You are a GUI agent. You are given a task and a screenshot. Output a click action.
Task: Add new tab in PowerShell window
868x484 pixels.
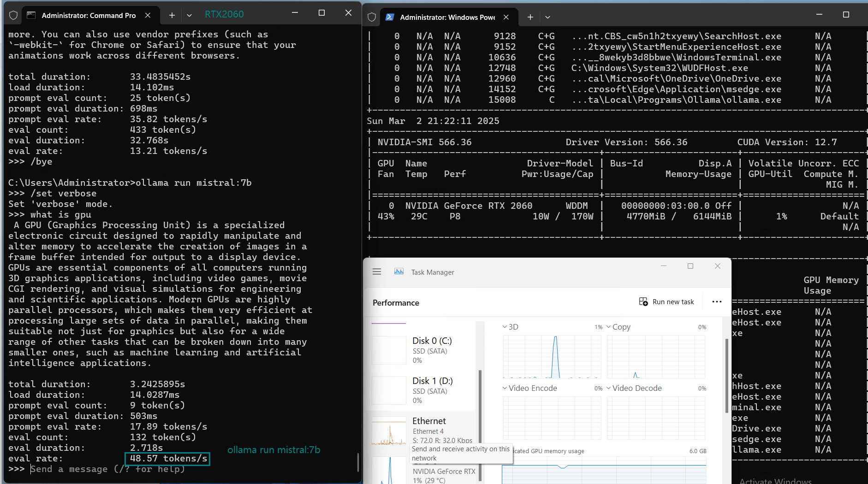pyautogui.click(x=530, y=17)
